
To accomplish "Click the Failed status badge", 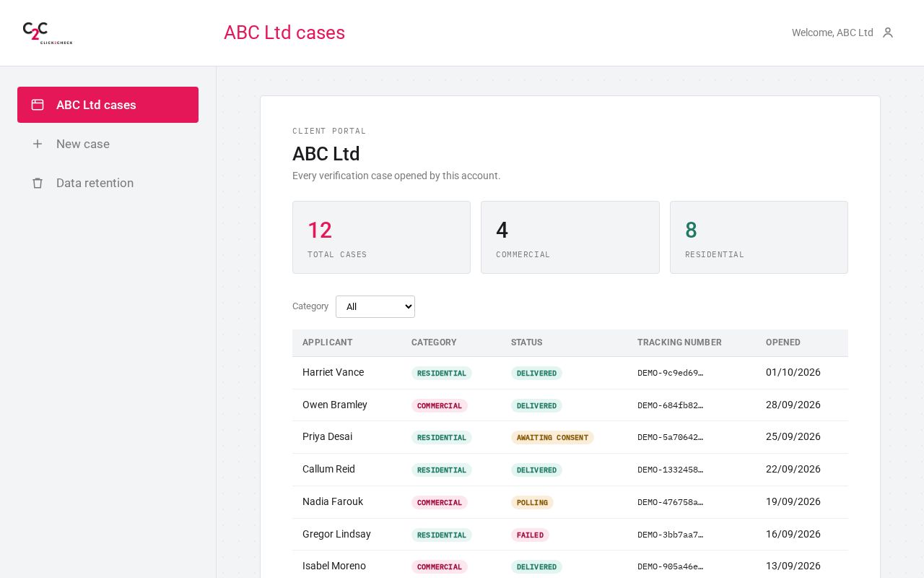I will click(x=530, y=535).
